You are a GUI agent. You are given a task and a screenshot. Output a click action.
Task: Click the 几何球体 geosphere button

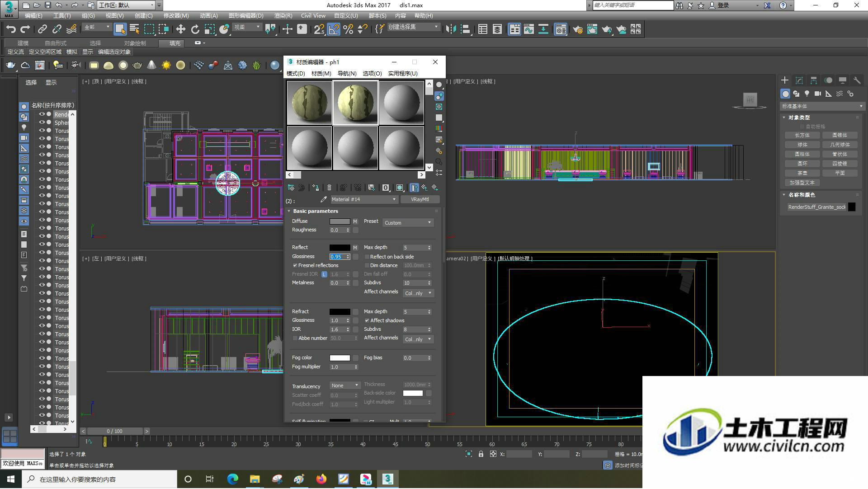click(840, 145)
